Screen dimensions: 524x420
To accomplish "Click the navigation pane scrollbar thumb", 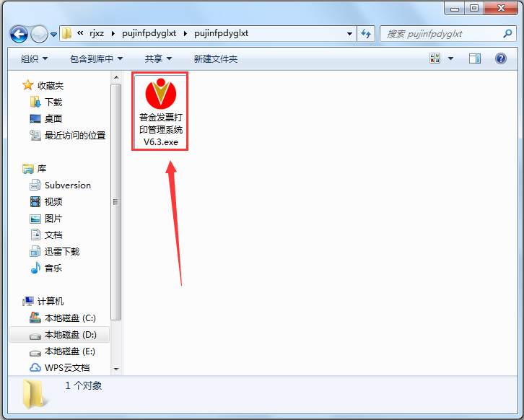I will point(116,202).
